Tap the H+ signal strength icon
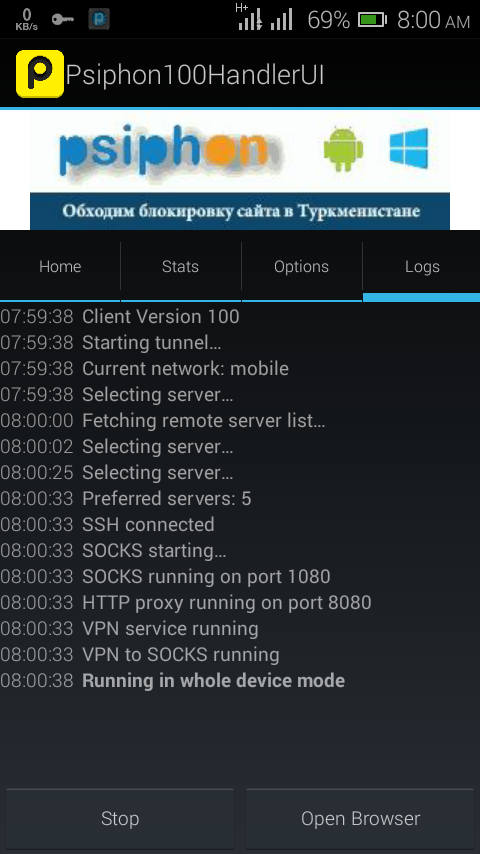The height and width of the screenshot is (854, 480). [x=251, y=17]
